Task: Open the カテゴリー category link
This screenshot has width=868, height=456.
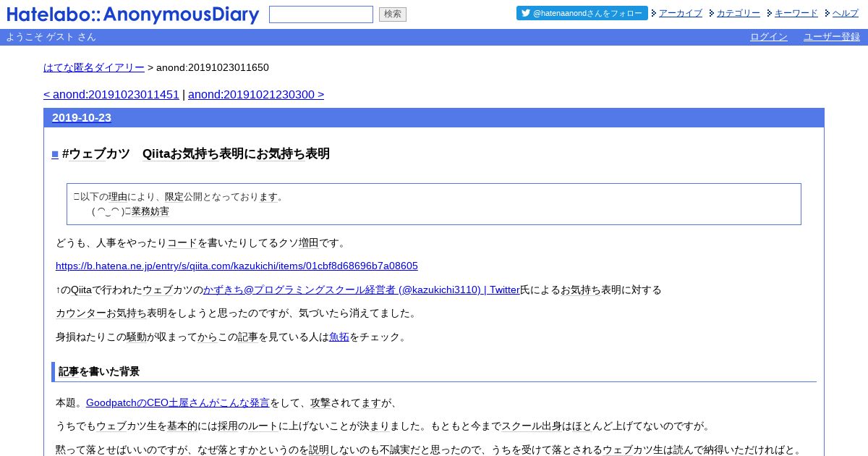Action: (x=739, y=13)
